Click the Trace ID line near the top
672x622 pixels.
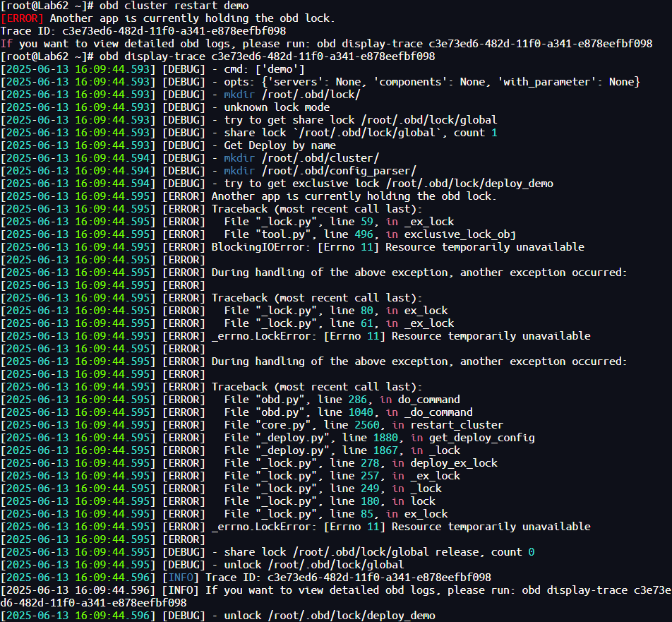point(143,31)
